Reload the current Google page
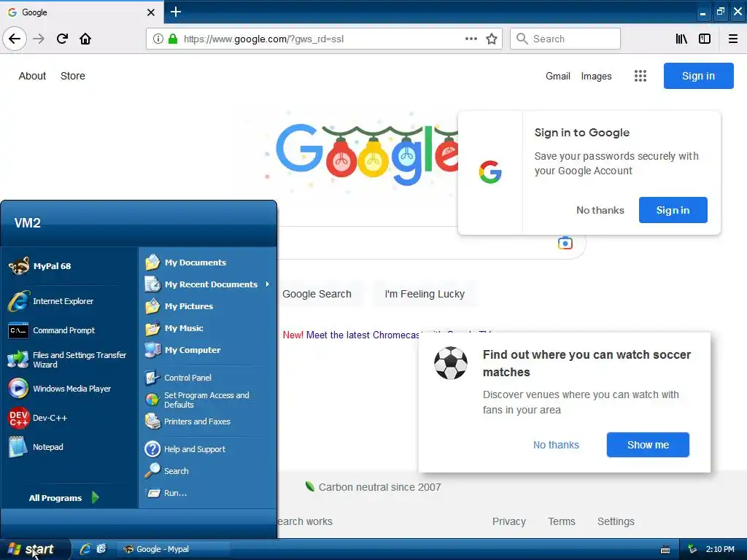 [x=62, y=39]
